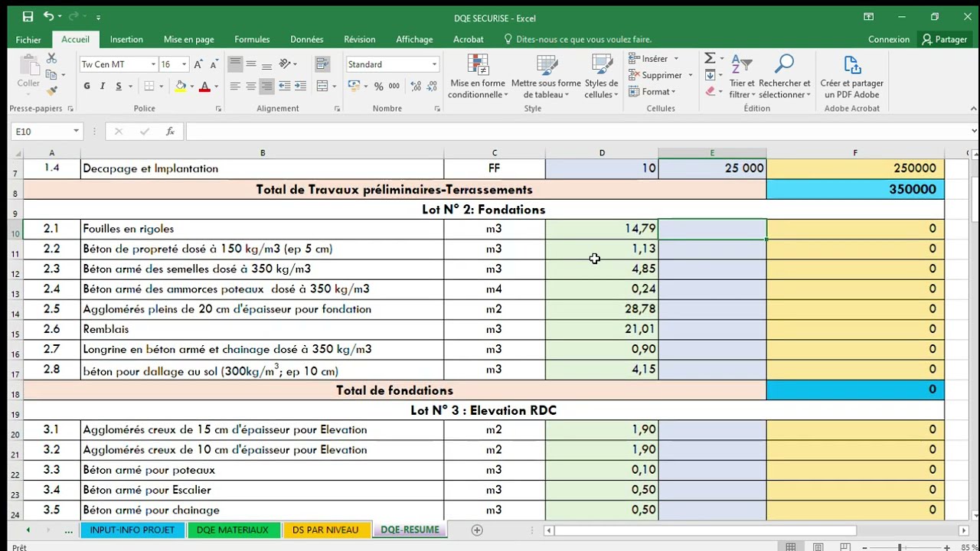Apply the percent style format
980x551 pixels.
[x=378, y=86]
